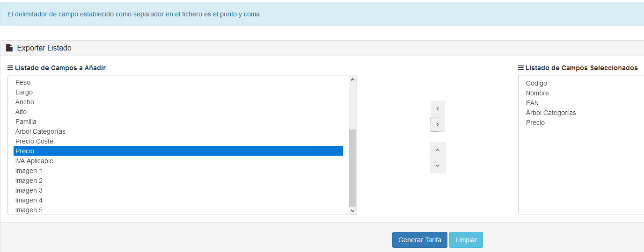Screen dimensions: 644x252
Task: Select Peso in the fields list
Action: [x=23, y=82]
